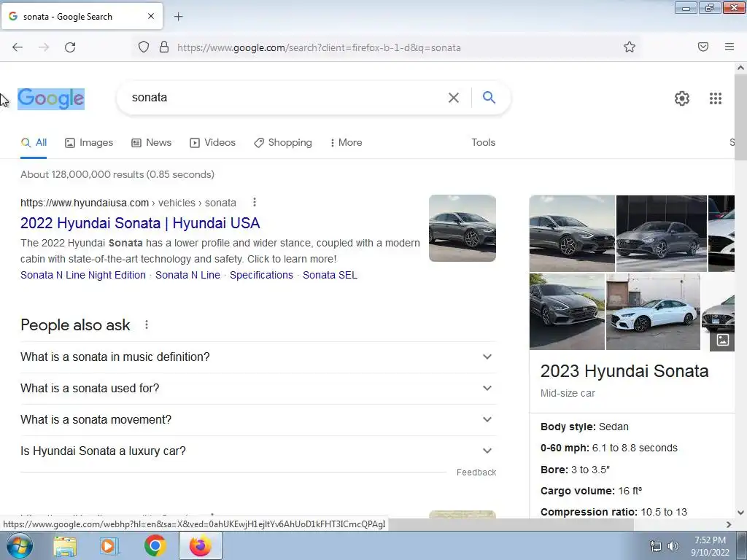Select the All results tab
This screenshot has width=747, height=560.
(x=34, y=142)
